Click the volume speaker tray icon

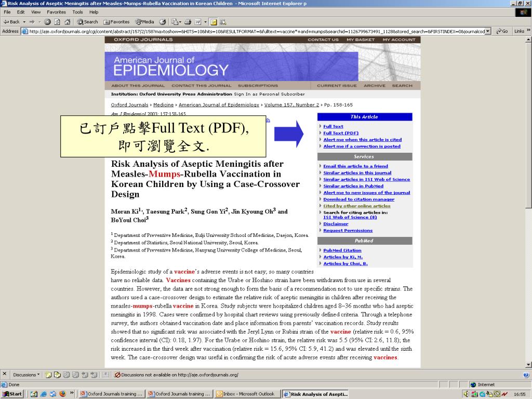point(466,394)
